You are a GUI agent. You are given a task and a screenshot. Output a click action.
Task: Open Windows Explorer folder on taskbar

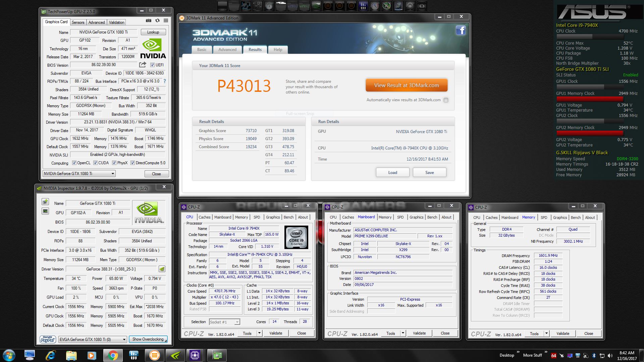(71, 355)
